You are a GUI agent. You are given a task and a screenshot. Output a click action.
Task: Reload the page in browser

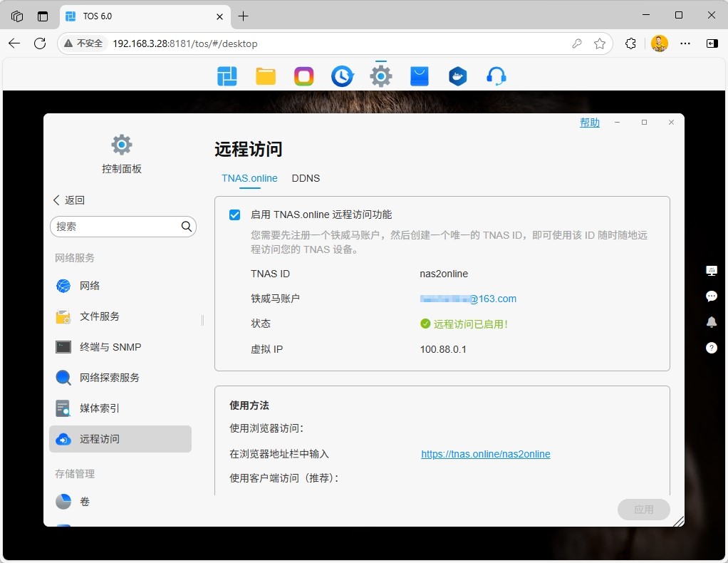point(40,43)
